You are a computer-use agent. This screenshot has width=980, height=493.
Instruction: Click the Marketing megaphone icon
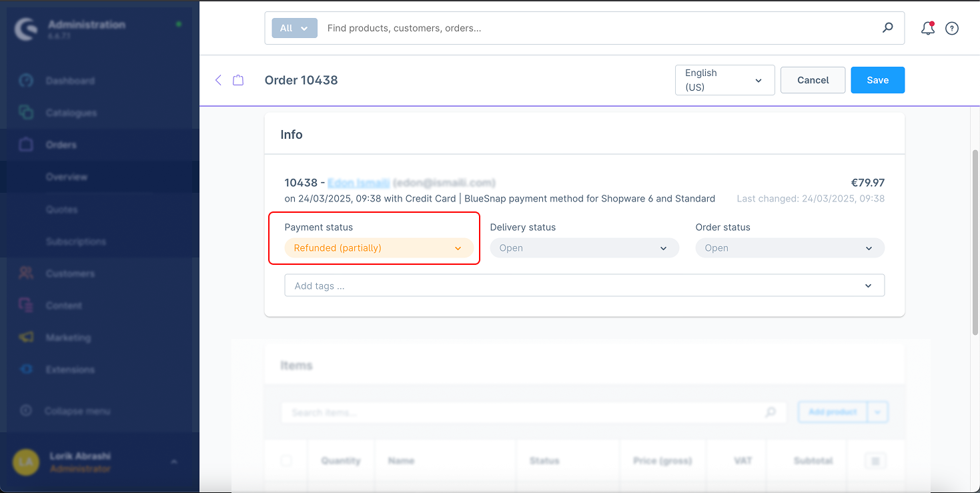pos(26,337)
